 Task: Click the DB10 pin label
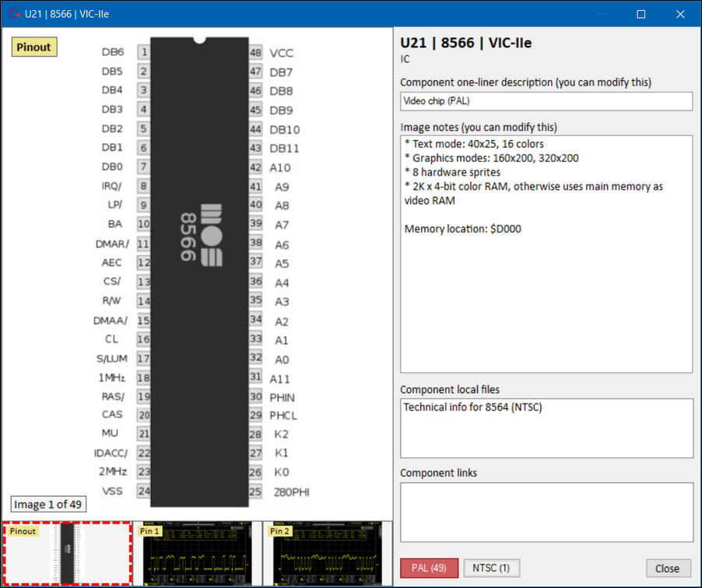pyautogui.click(x=285, y=130)
